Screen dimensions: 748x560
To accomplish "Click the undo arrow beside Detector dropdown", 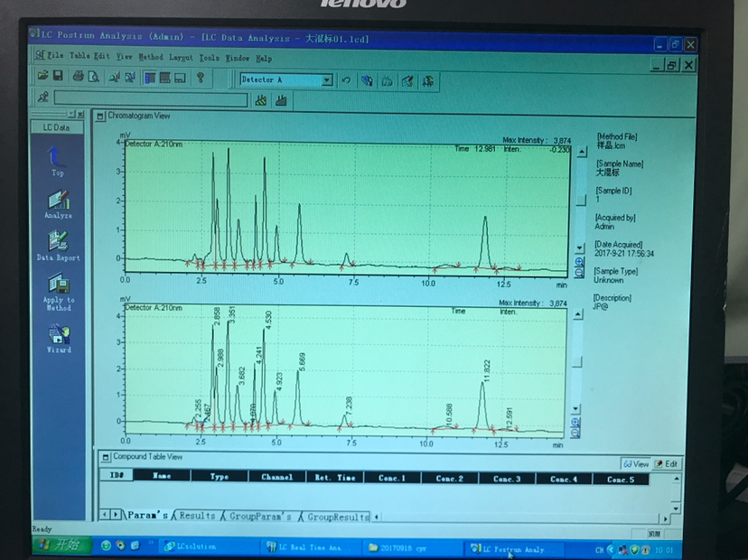I will tap(346, 80).
